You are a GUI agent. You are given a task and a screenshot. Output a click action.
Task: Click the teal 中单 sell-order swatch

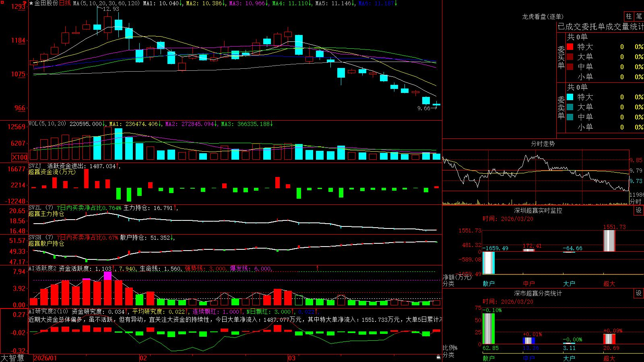(570, 117)
